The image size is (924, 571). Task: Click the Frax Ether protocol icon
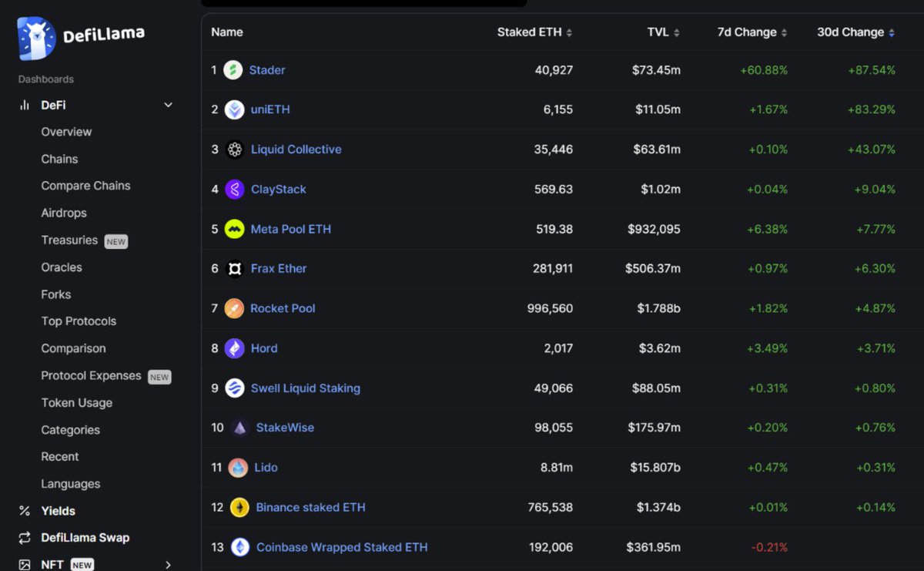[235, 269]
